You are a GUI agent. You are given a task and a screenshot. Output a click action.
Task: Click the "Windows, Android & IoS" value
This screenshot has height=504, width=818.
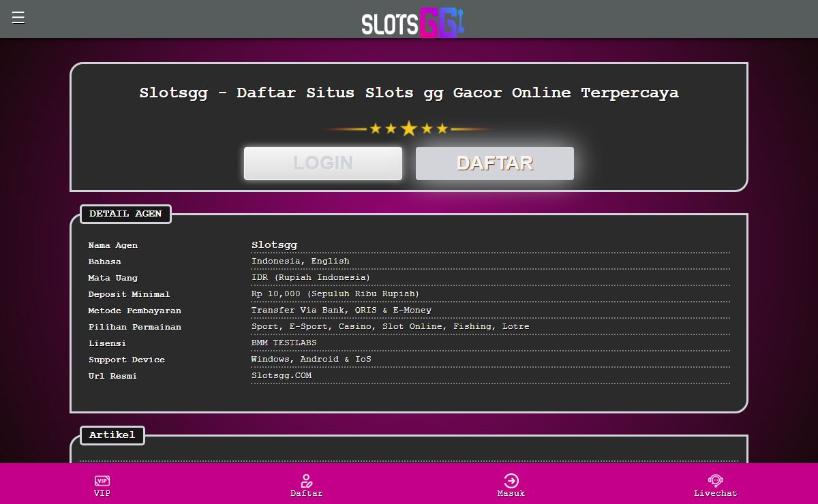pyautogui.click(x=312, y=360)
